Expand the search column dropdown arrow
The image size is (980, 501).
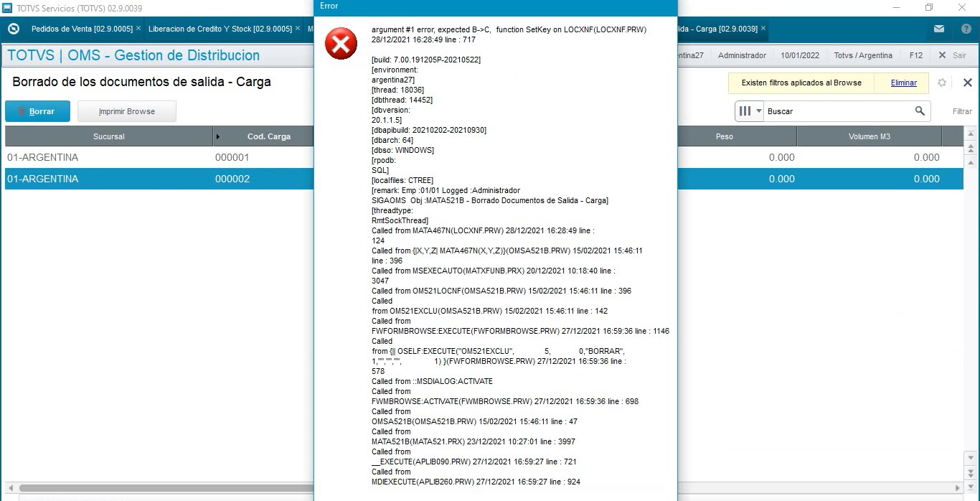[759, 111]
